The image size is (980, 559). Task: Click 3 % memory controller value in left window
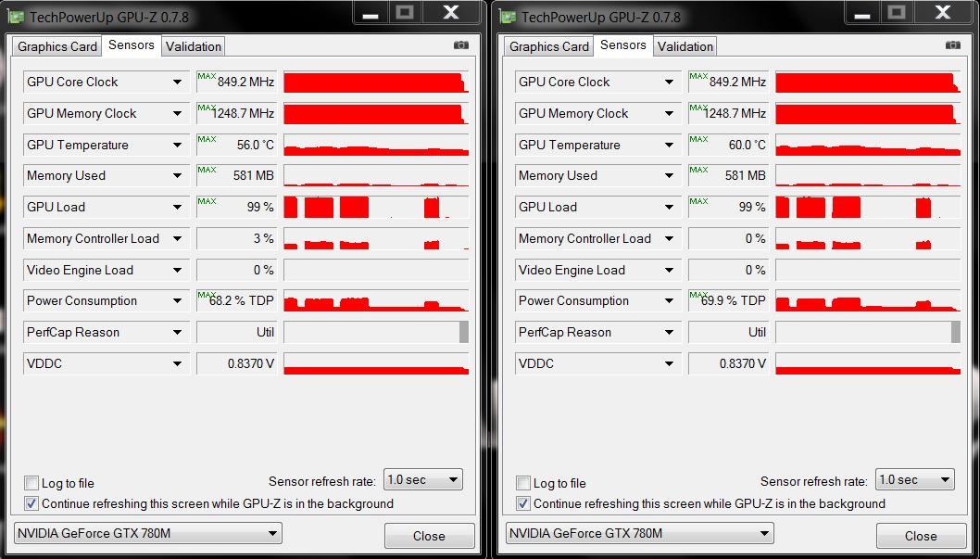pyautogui.click(x=237, y=238)
